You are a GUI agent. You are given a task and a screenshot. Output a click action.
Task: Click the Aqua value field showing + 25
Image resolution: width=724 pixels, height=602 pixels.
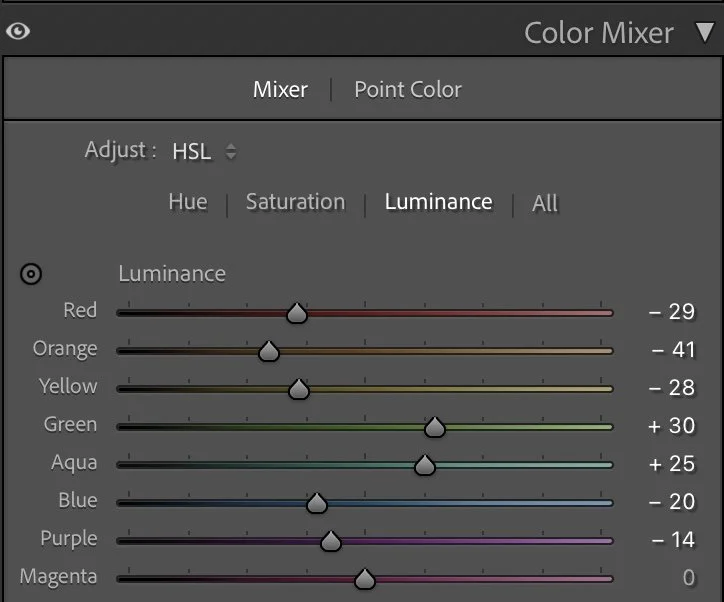pyautogui.click(x=672, y=464)
